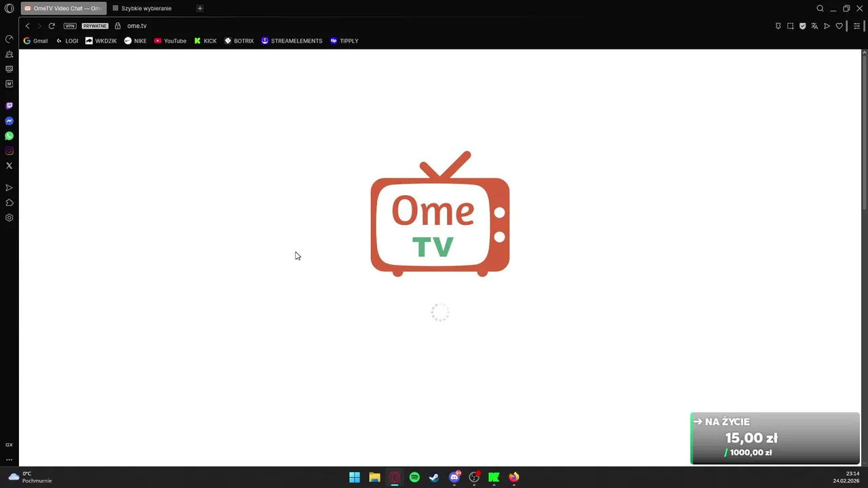Open the privacy shield icon
Viewport: 868px width, 488px height.
point(802,26)
